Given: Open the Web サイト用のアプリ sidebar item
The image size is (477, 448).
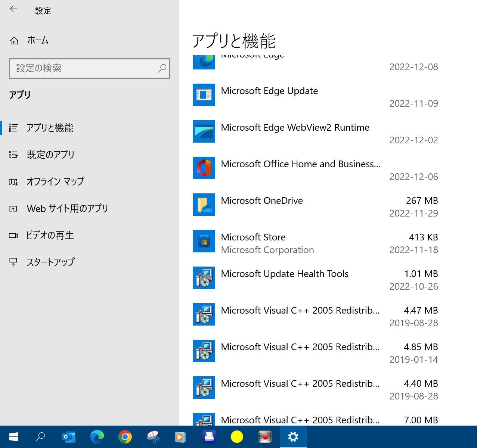Looking at the screenshot, I should (x=68, y=208).
